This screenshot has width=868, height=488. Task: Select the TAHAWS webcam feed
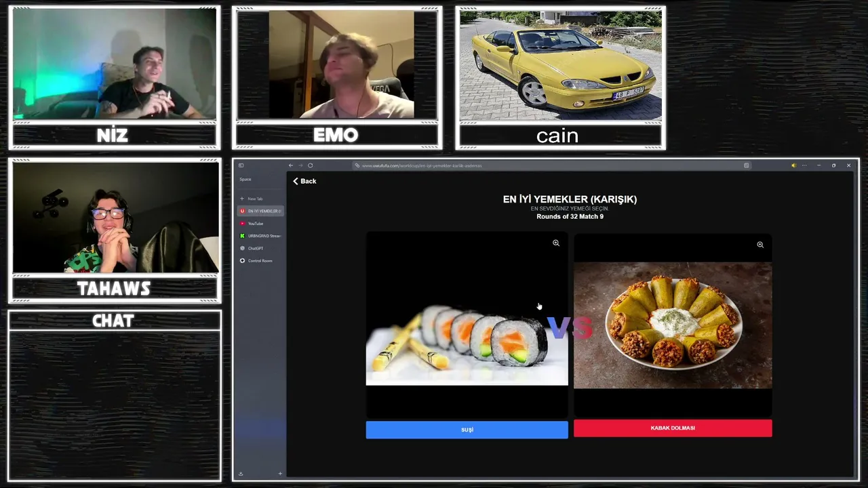click(115, 217)
